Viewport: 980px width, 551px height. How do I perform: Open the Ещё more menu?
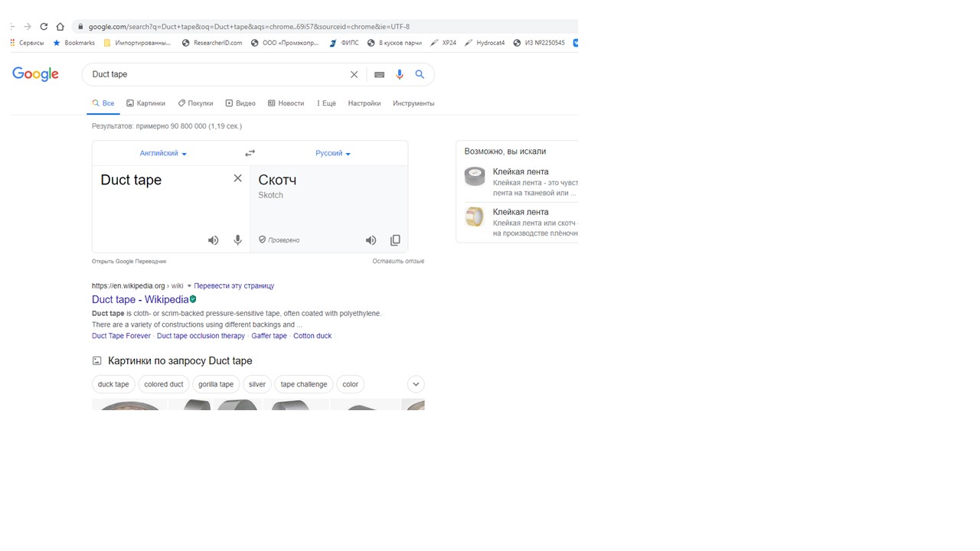click(326, 103)
